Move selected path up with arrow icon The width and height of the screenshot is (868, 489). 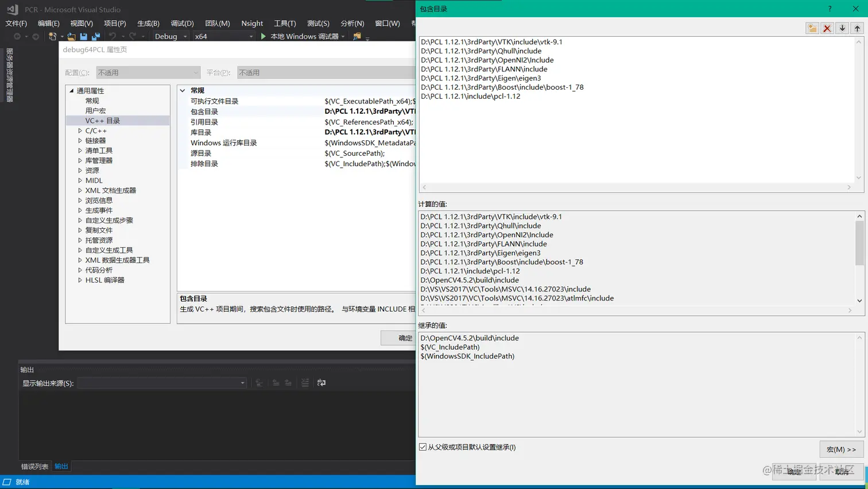tap(857, 28)
